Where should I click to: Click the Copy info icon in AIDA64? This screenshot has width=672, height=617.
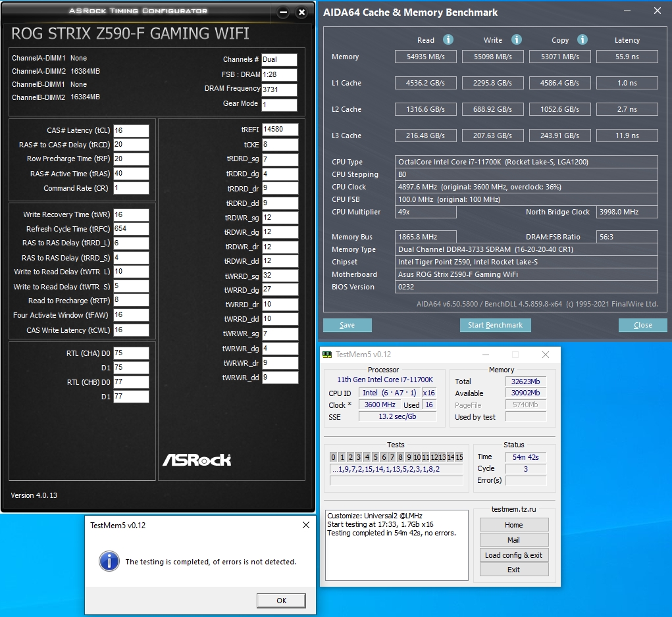pyautogui.click(x=582, y=40)
